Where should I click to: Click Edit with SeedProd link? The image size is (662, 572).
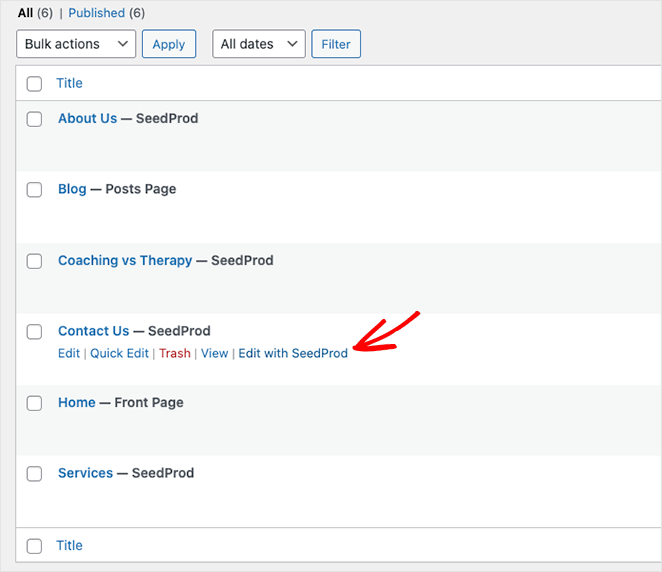(293, 353)
